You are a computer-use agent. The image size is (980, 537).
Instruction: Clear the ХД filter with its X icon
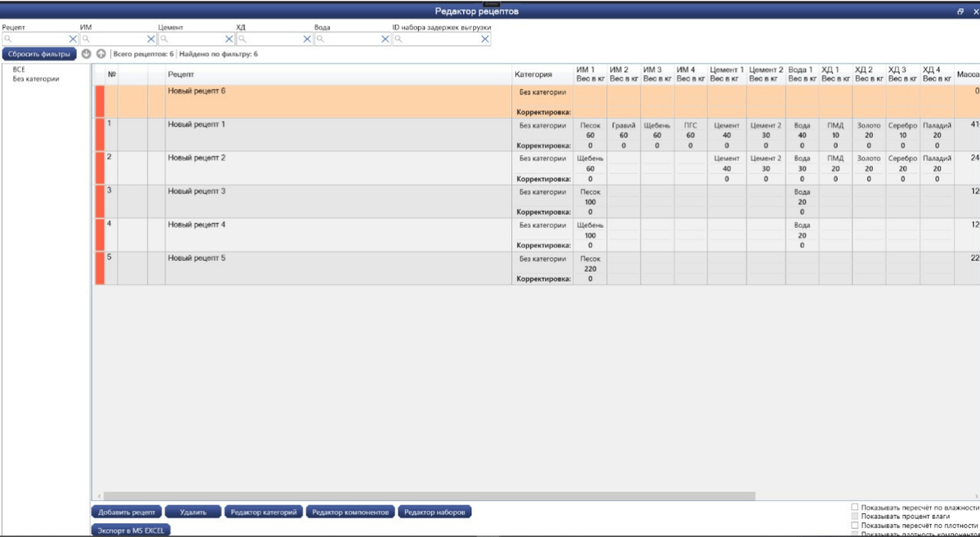[x=308, y=38]
